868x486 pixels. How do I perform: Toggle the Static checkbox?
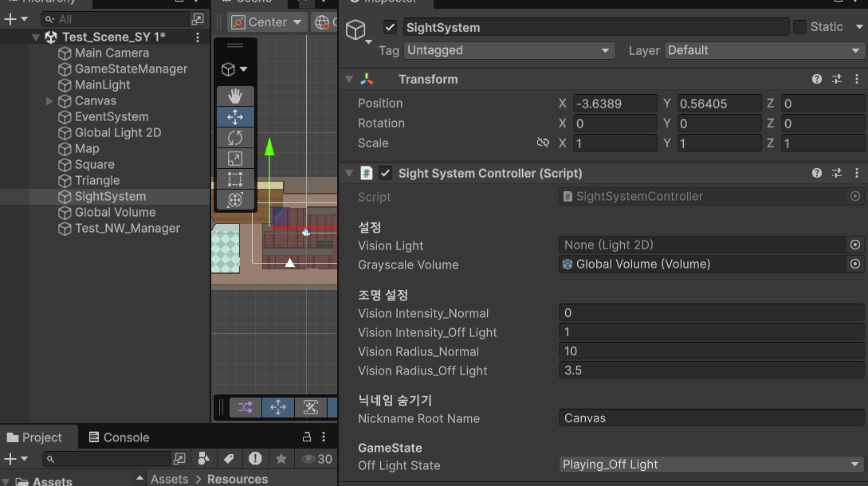[x=799, y=26]
